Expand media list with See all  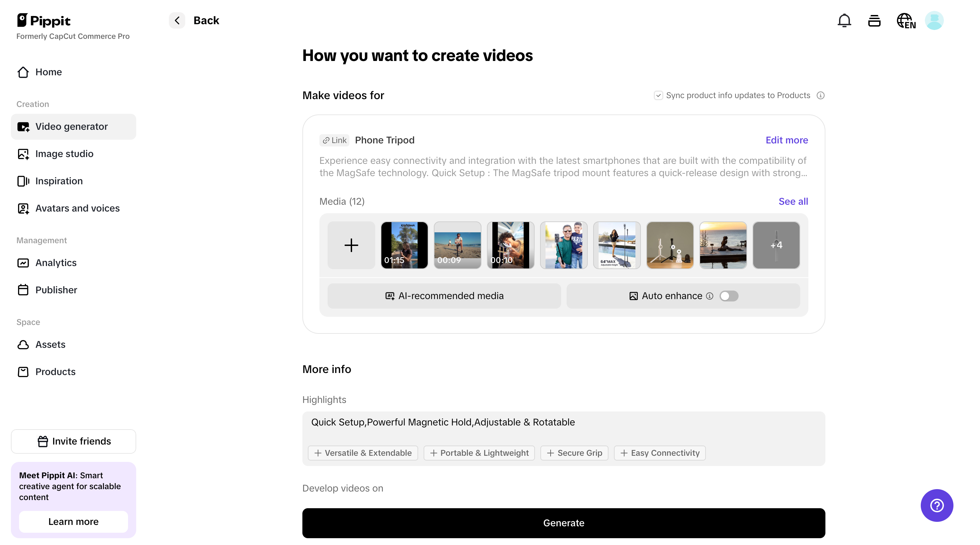[x=793, y=201]
